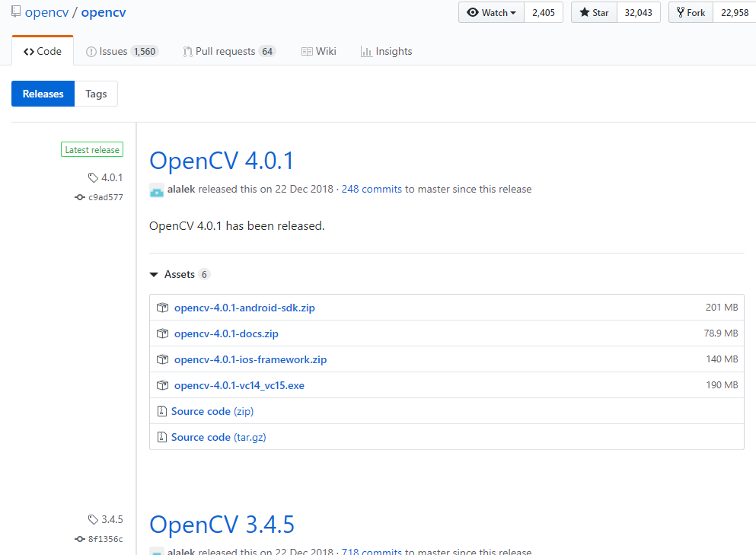Click the zip file icon for Source code (zip)
The width and height of the screenshot is (756, 555).
point(162,411)
